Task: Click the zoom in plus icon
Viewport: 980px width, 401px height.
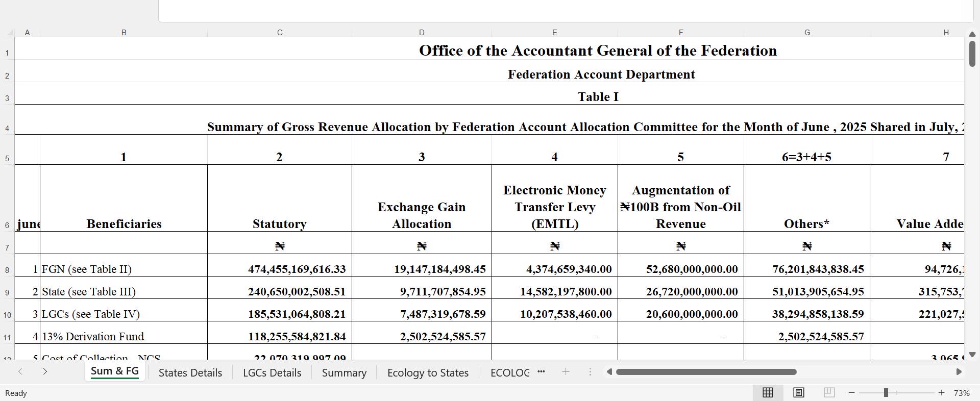Action: coord(941,393)
